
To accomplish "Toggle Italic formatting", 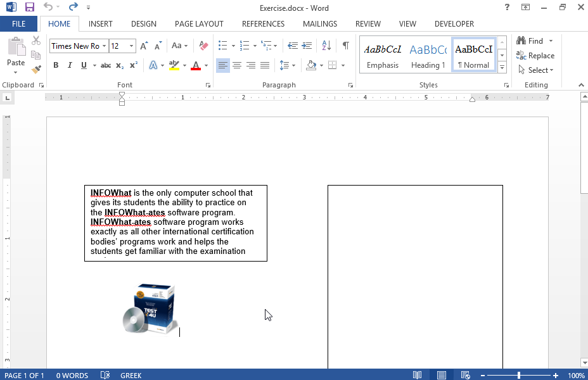I will point(70,66).
